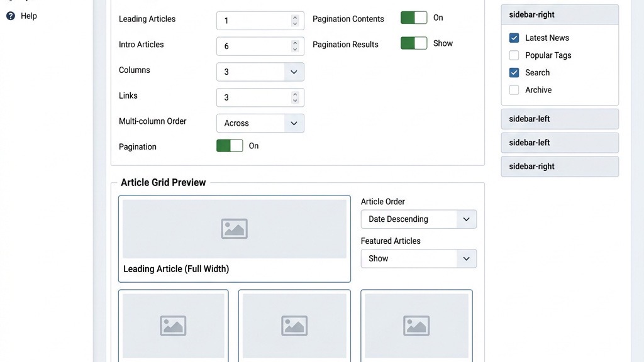The height and width of the screenshot is (362, 644).
Task: Toggle the Pagination switch off
Action: [230, 145]
